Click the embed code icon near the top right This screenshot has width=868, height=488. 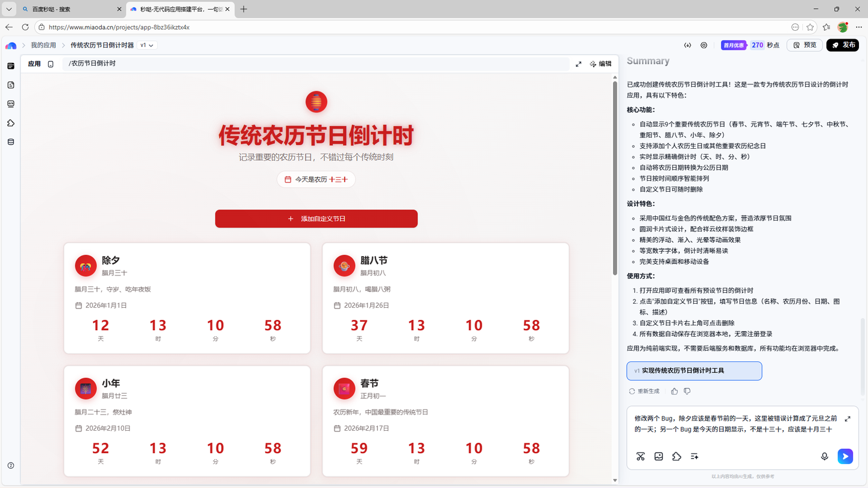coord(688,45)
